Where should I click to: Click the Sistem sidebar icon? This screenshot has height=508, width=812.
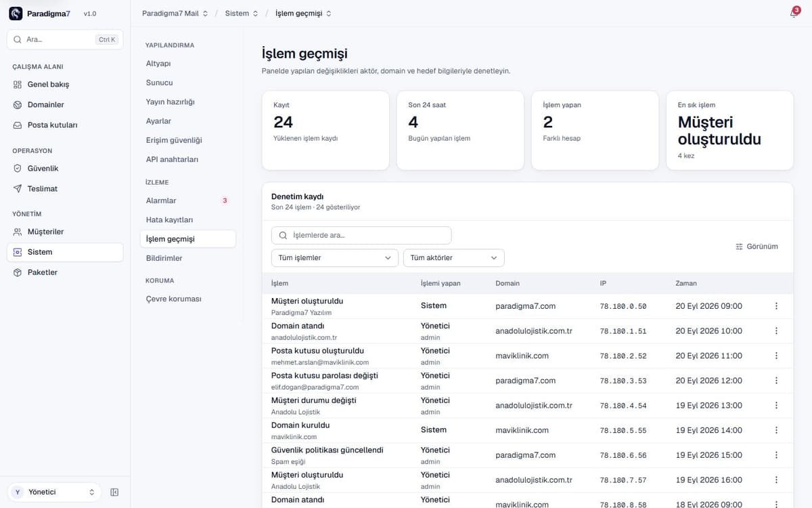click(18, 252)
